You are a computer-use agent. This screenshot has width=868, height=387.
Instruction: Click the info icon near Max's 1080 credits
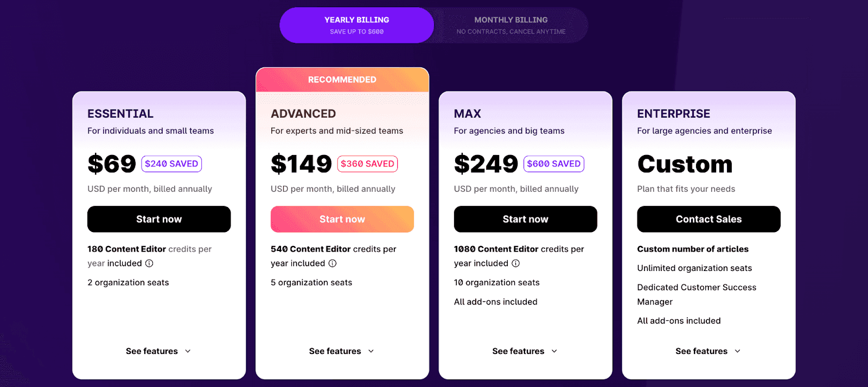click(x=516, y=263)
